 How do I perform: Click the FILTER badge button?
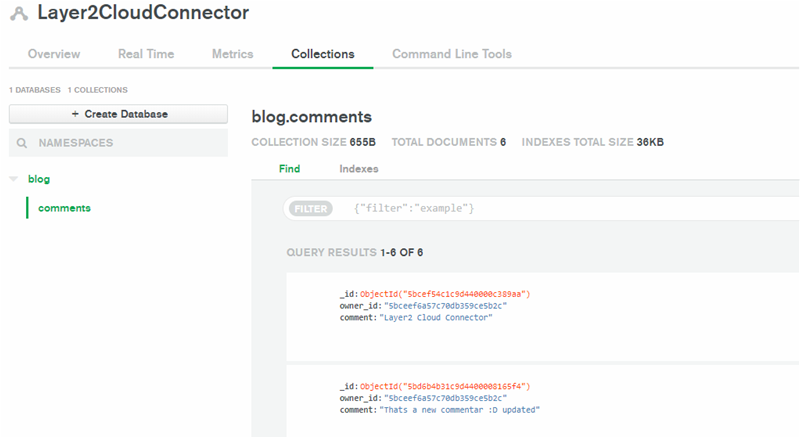pyautogui.click(x=310, y=209)
